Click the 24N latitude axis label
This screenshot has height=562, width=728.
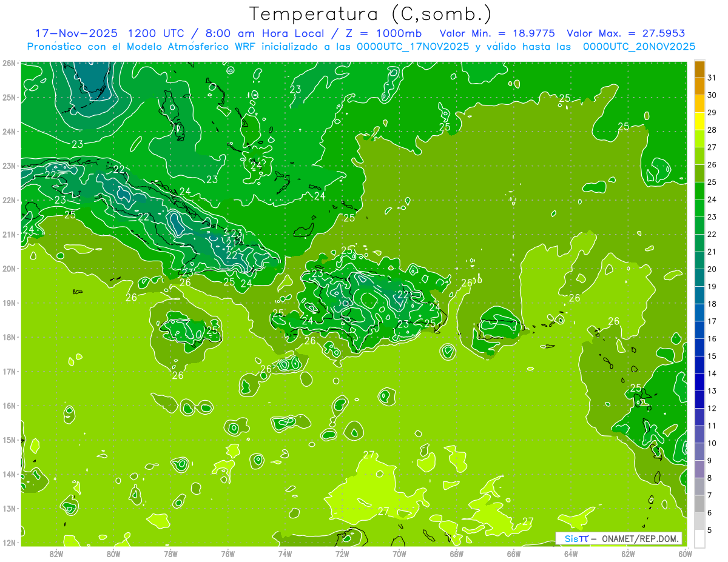(9, 132)
